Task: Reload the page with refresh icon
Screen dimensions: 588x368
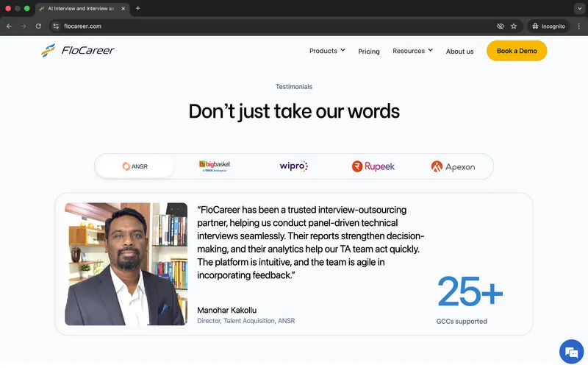Action: (38, 26)
